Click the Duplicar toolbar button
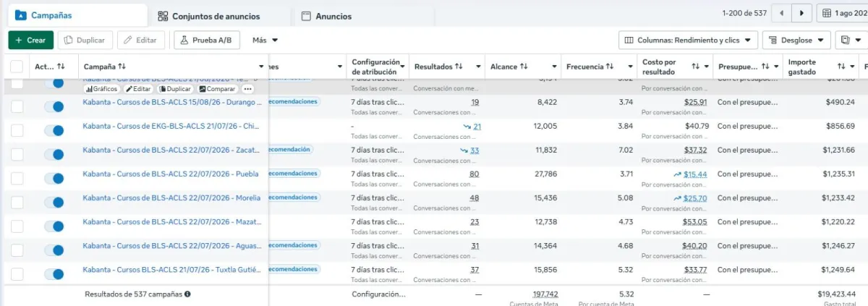Image resolution: width=868 pixels, height=306 pixels. pos(85,41)
